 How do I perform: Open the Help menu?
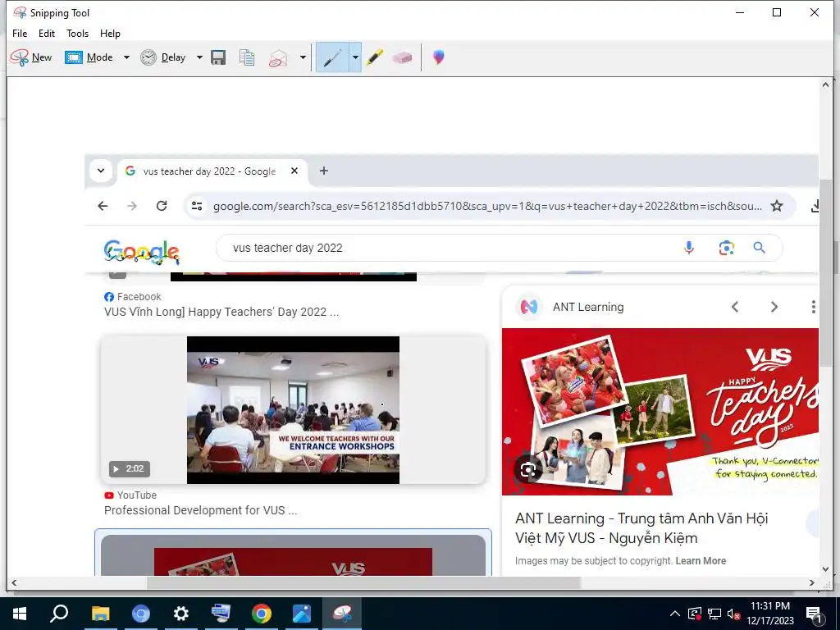(x=111, y=33)
